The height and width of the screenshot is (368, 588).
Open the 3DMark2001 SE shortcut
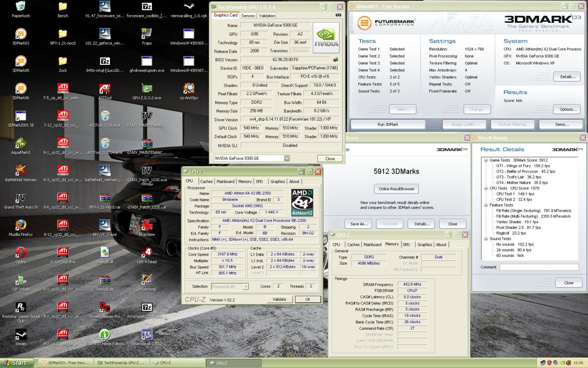(x=21, y=116)
